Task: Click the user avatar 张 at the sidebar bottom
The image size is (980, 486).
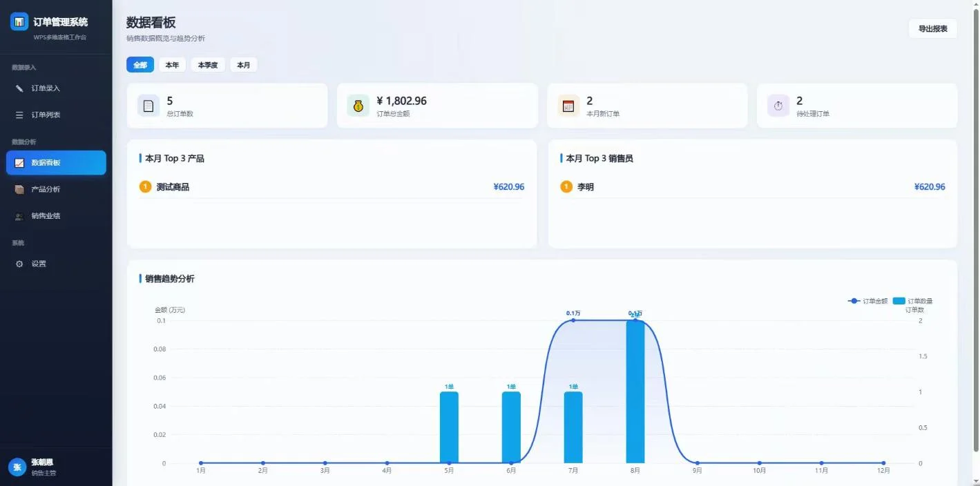Action: click(17, 467)
